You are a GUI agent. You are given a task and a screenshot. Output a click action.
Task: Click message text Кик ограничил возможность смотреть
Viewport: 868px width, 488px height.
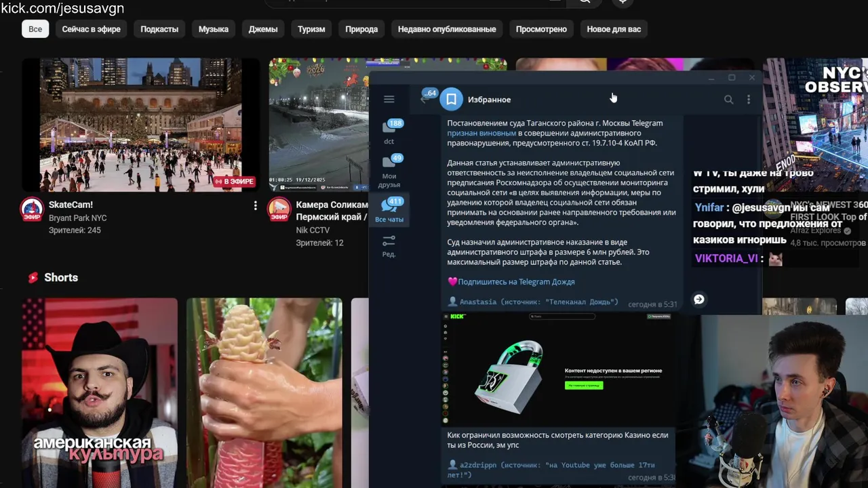(x=557, y=441)
